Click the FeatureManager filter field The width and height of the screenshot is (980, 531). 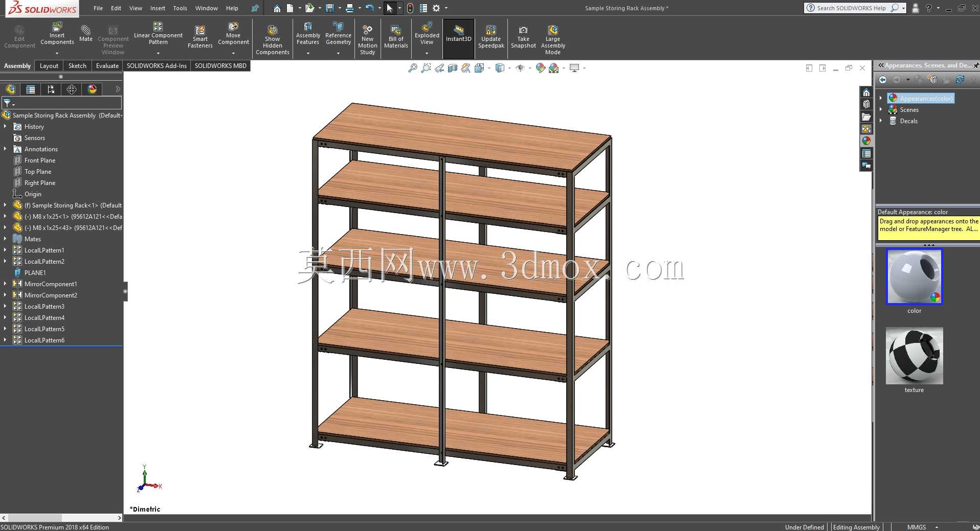62,103
